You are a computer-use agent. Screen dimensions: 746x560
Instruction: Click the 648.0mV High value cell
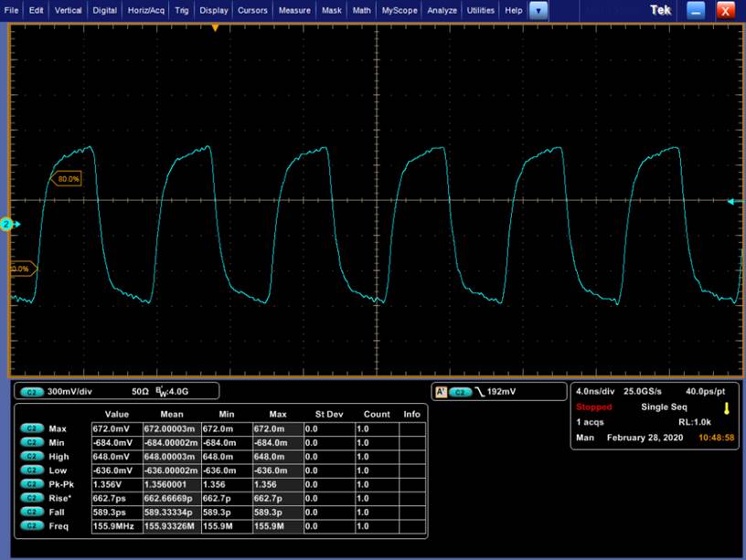(117, 457)
